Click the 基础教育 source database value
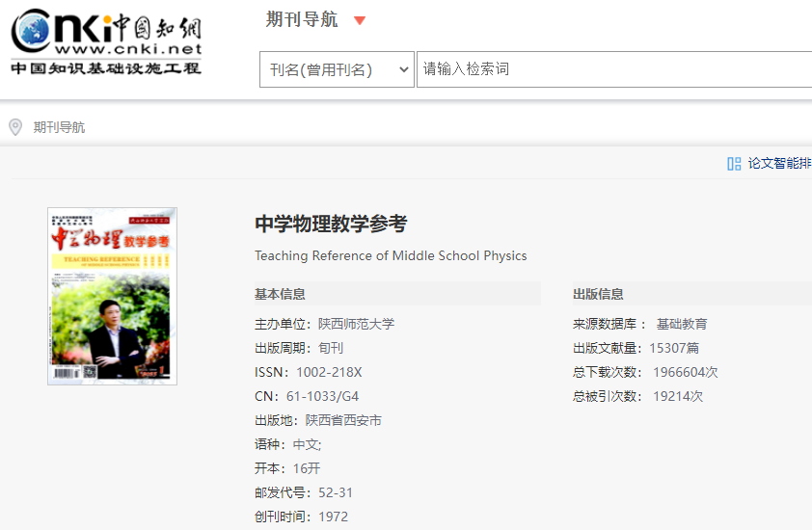 point(682,324)
